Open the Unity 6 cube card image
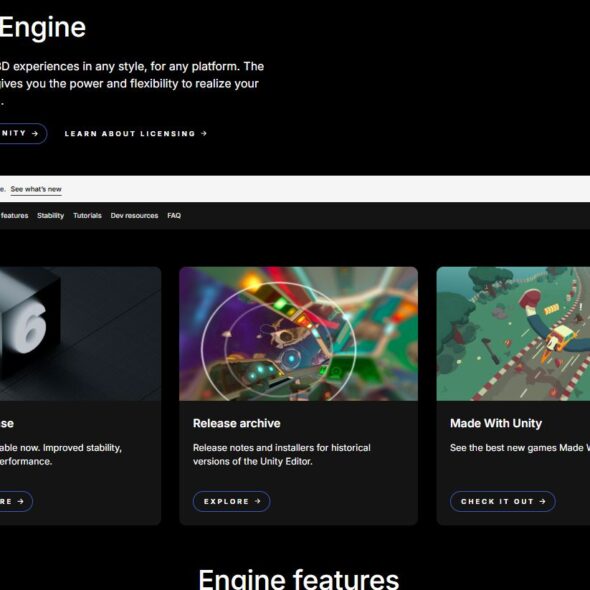The width and height of the screenshot is (590, 590). tap(81, 334)
